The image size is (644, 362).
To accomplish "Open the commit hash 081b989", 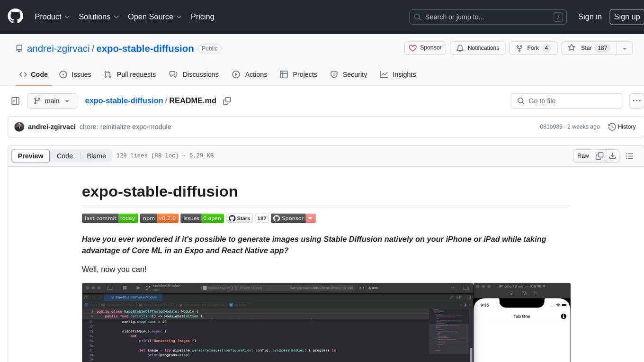I will tap(551, 127).
